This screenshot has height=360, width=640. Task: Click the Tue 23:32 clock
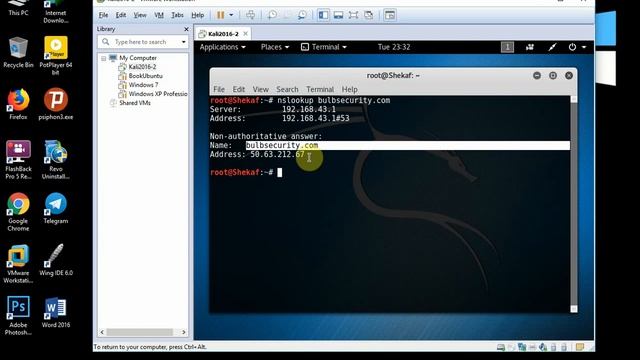(x=393, y=47)
